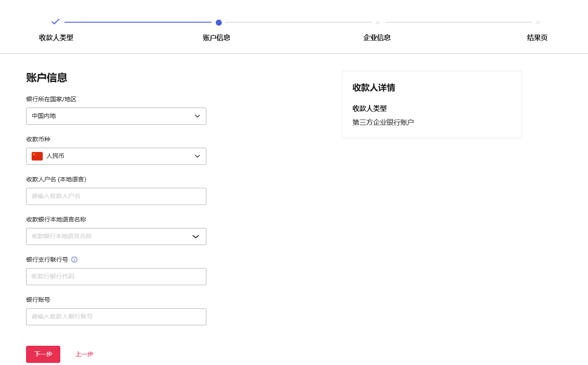The height and width of the screenshot is (365, 588).
Task: Expand the 收款币种 dropdown showing 人民币
Action: click(116, 156)
